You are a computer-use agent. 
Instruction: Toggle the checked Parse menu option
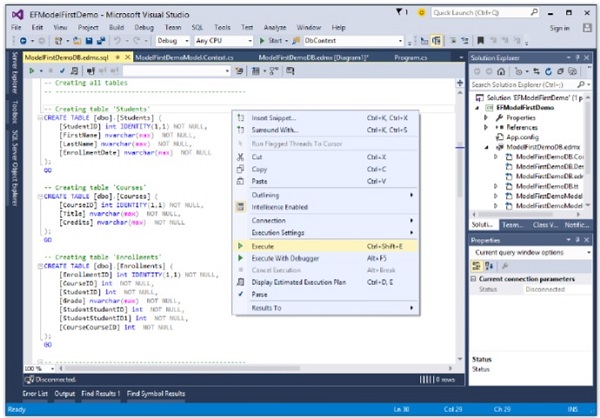click(260, 295)
